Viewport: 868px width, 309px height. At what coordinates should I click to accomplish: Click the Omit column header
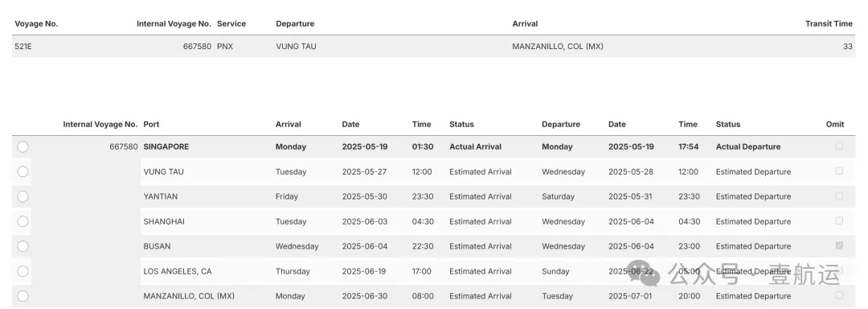click(x=835, y=124)
